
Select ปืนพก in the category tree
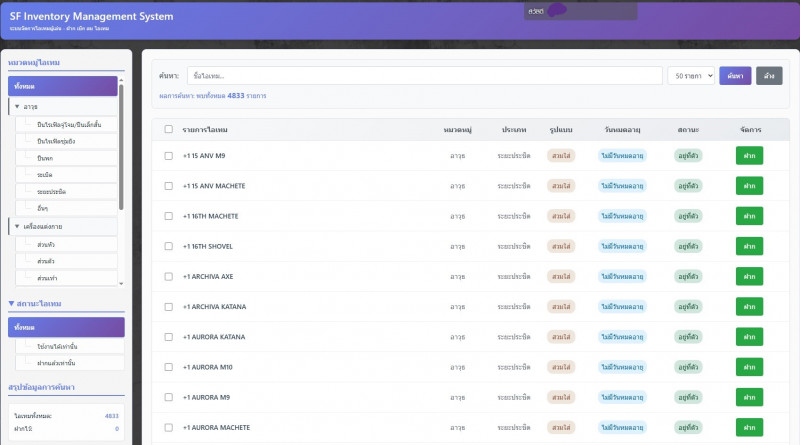45,158
